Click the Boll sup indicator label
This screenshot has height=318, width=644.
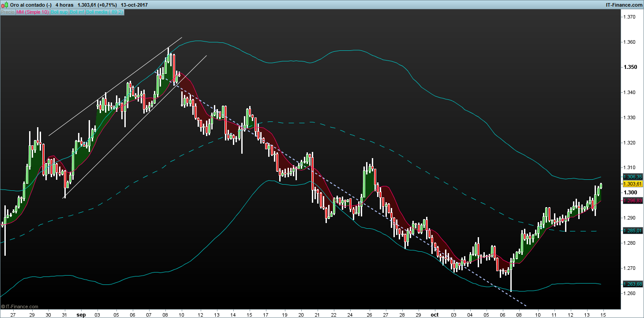(59, 12)
